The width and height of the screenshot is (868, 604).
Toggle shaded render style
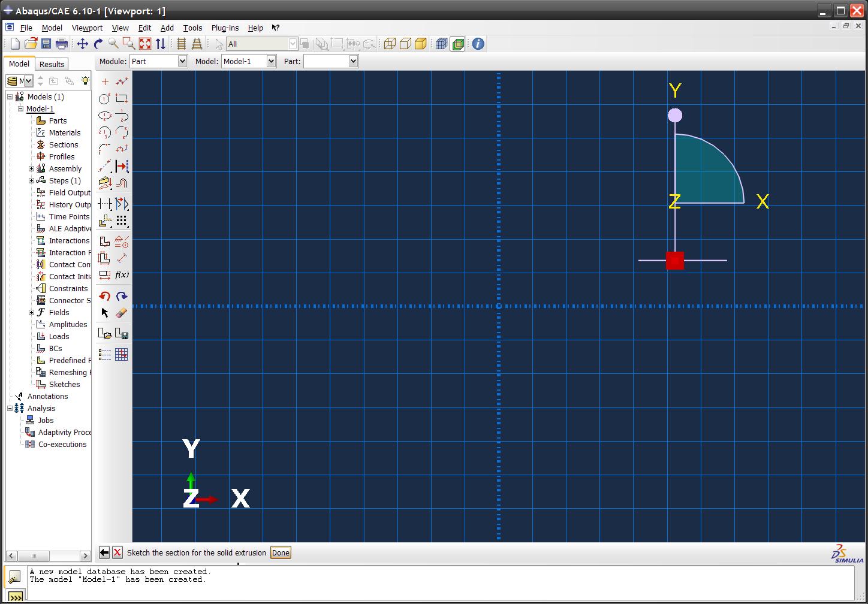click(x=421, y=44)
